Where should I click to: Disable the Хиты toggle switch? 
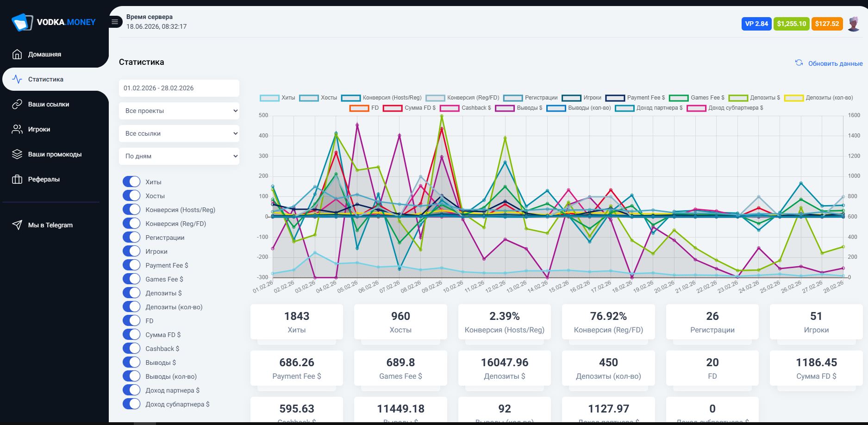coord(131,181)
